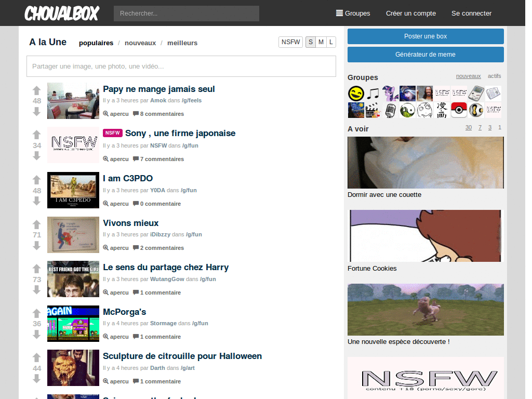Open the music notes group icon

tap(373, 94)
